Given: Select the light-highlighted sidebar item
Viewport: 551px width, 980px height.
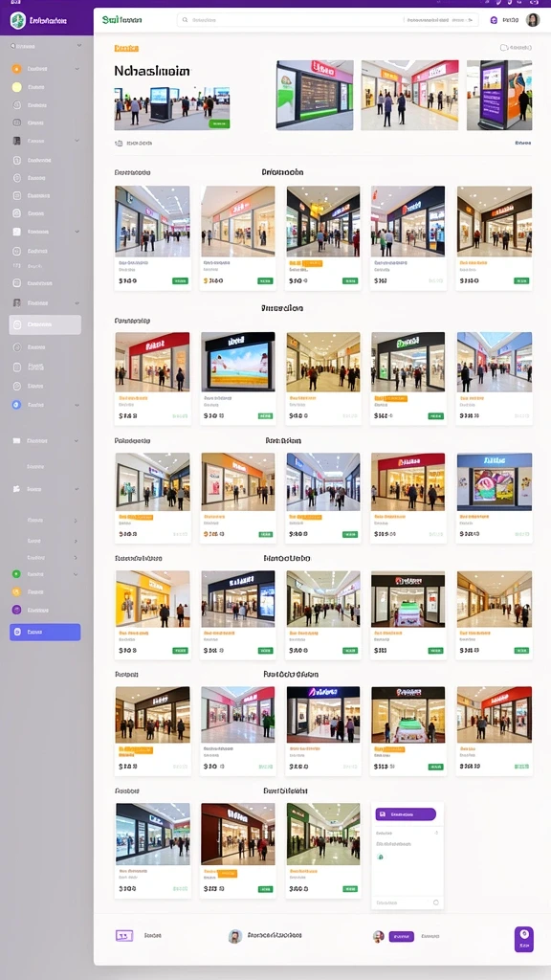Looking at the screenshot, I should tap(45, 325).
